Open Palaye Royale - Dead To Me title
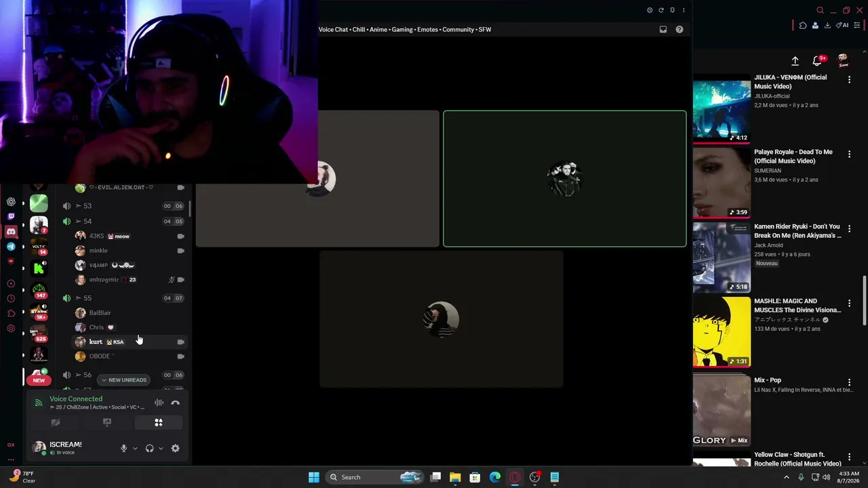The width and height of the screenshot is (868, 488). click(x=793, y=157)
